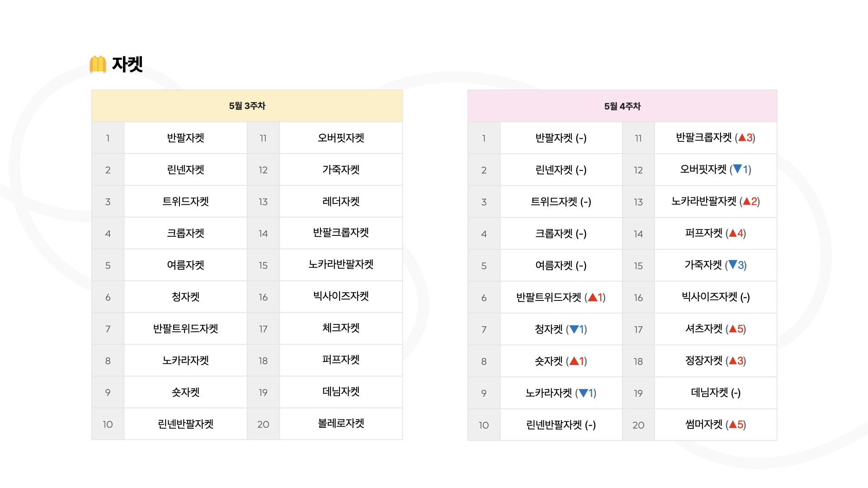The image size is (868, 488).
Task: Click the red up arrow next to 반팔크롭자켓
Action: coord(742,137)
